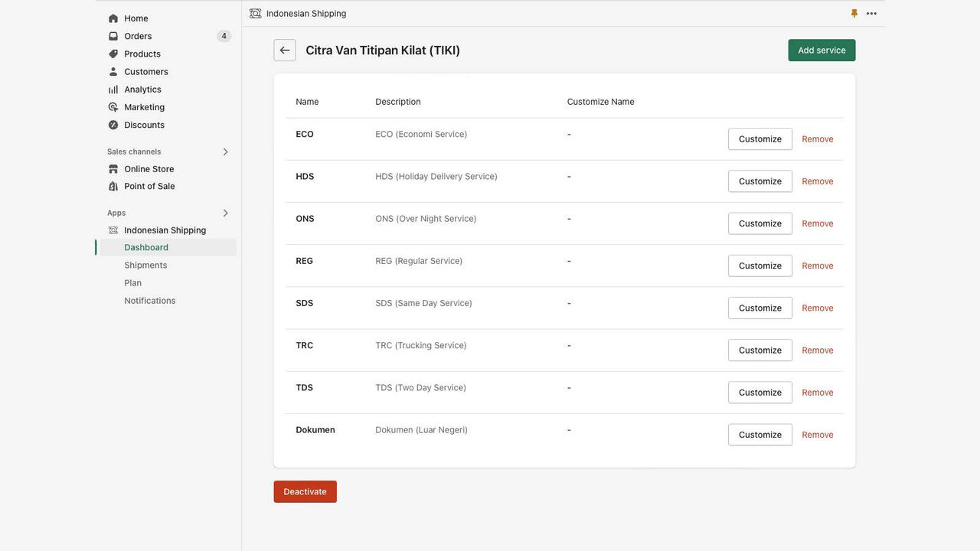The height and width of the screenshot is (551, 980).
Task: Click the Customers person icon
Action: click(113, 71)
